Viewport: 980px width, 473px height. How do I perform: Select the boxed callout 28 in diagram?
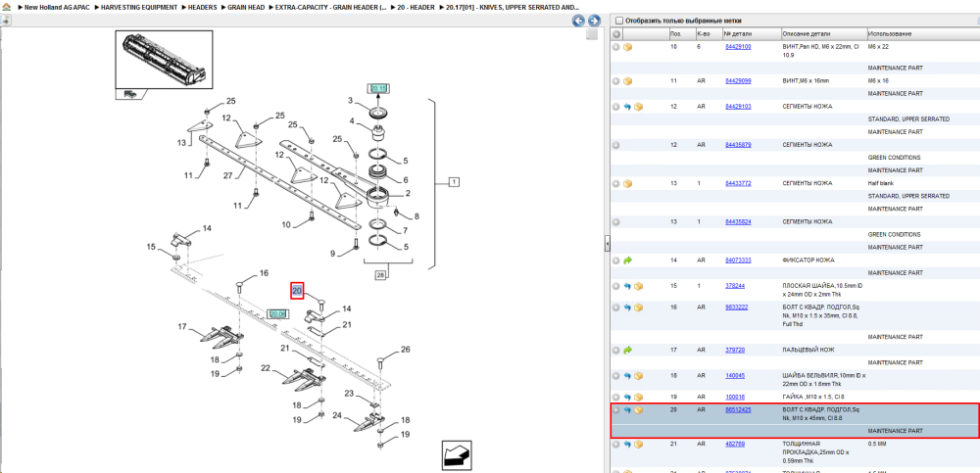[380, 274]
